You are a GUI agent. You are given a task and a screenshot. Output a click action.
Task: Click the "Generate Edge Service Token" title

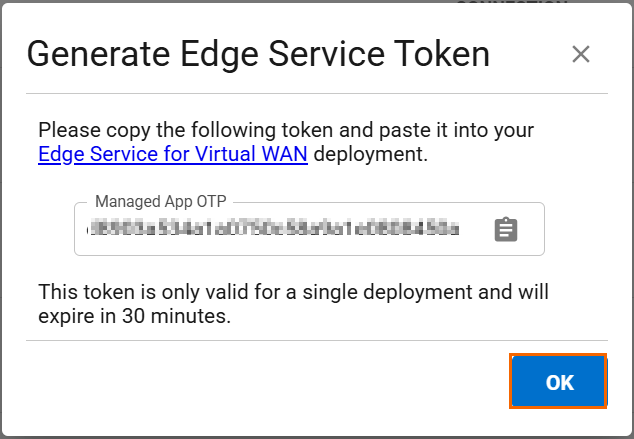pyautogui.click(x=258, y=54)
